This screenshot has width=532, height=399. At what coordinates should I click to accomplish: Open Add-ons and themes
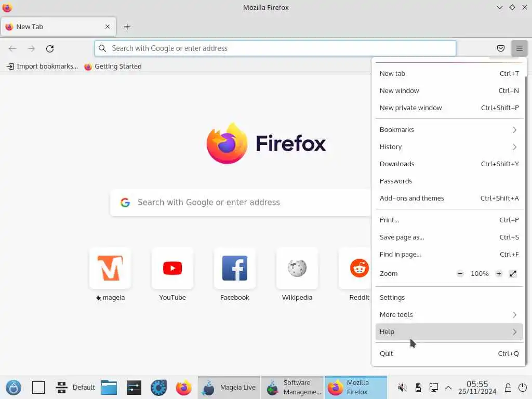[449, 198]
